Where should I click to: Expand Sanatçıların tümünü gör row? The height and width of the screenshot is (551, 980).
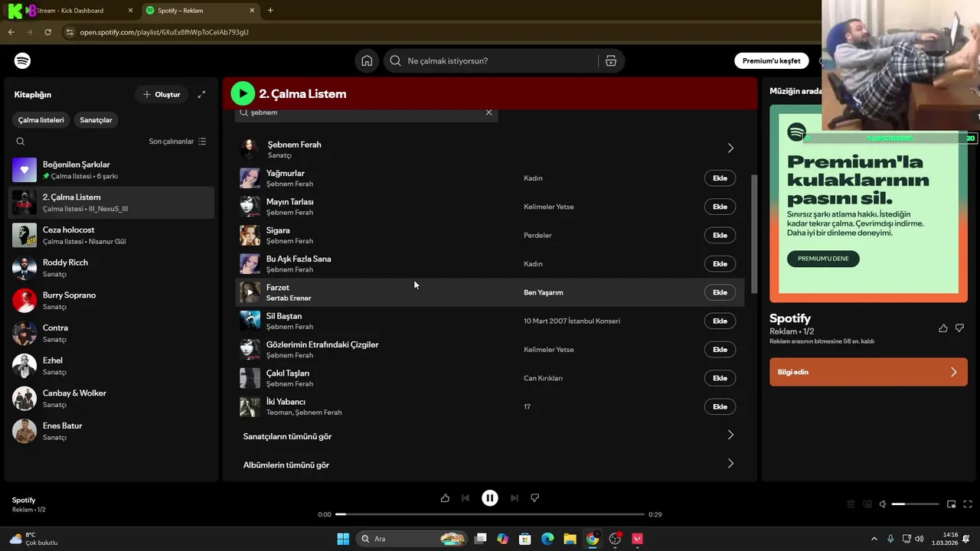490,435
